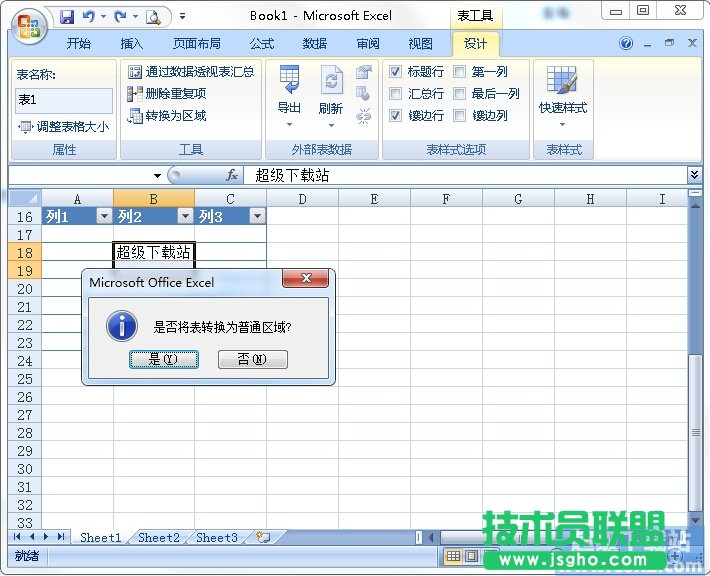Expand the formula bar with the chevron
This screenshot has width=710, height=576.
pos(695,175)
